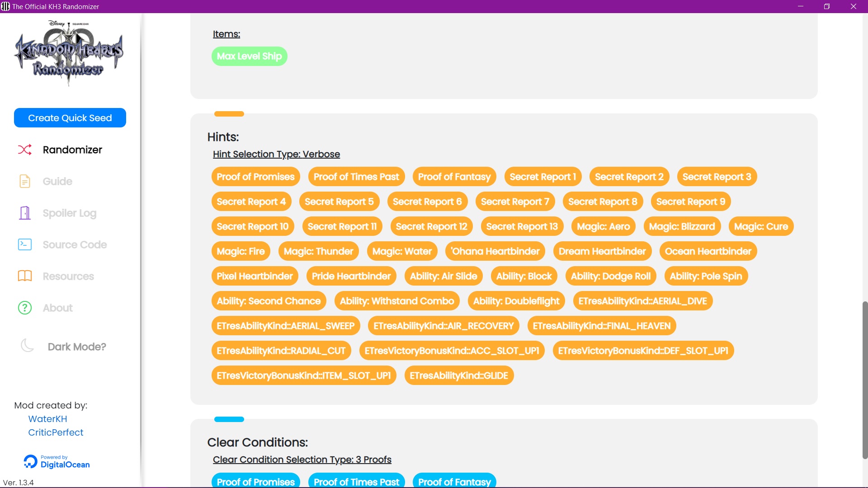868x488 pixels.
Task: Click the orange progress indicator above Hints
Action: pyautogui.click(x=229, y=113)
